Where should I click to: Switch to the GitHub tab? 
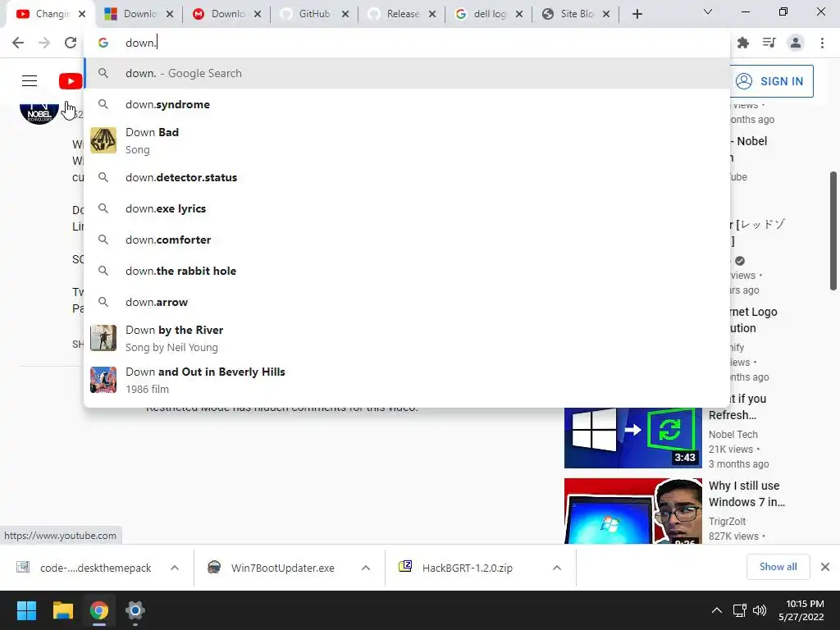click(x=313, y=14)
